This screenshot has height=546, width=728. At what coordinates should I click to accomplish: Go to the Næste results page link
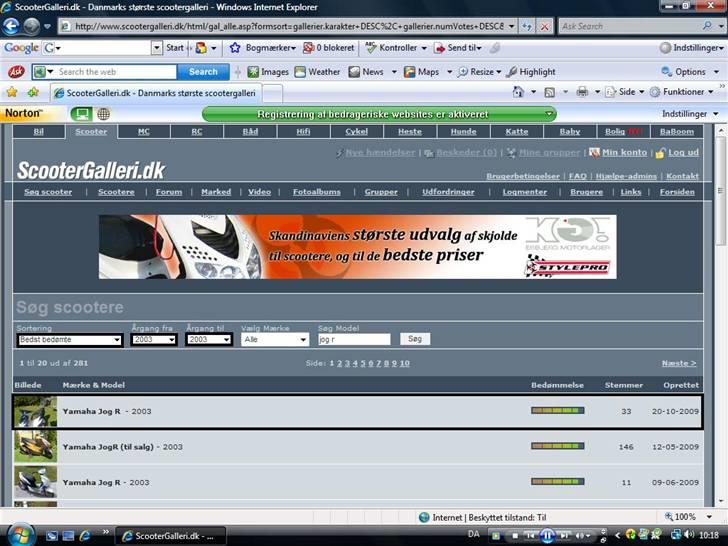tap(679, 363)
